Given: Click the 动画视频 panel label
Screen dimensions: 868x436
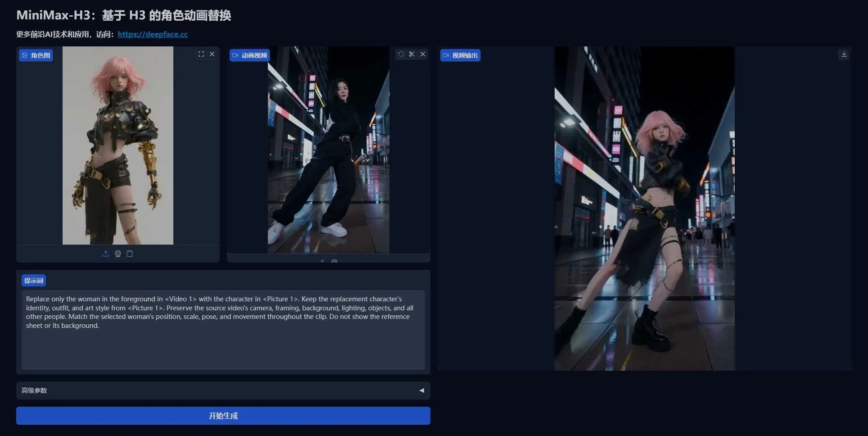Looking at the screenshot, I should [250, 55].
